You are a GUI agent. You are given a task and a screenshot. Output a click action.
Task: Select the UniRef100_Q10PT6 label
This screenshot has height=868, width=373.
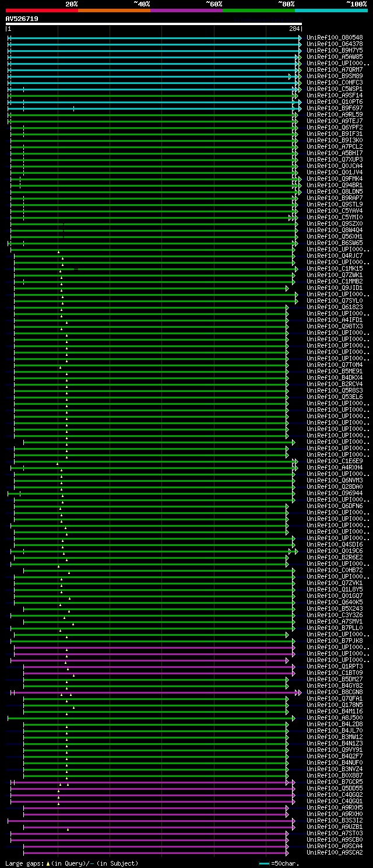335,102
